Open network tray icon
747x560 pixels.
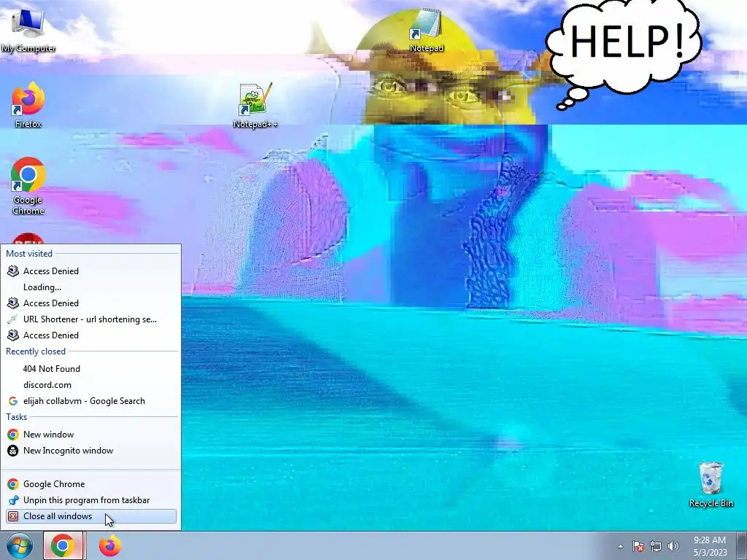656,546
